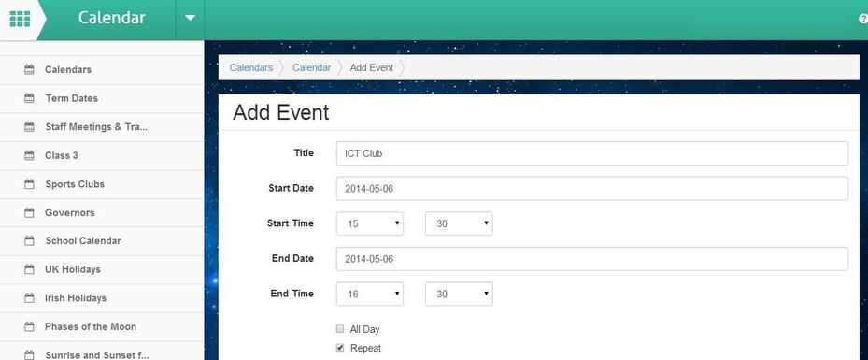Open the apps grid icon
Screen dimensions: 868x360
(20, 19)
